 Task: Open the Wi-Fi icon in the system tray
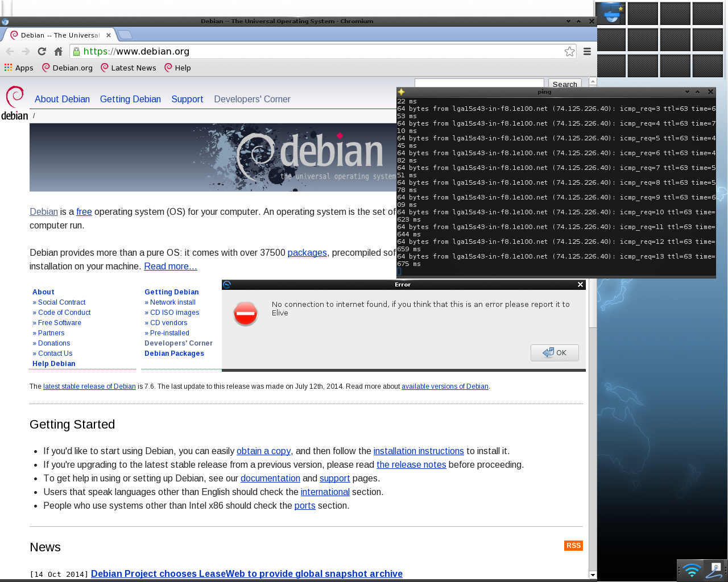click(691, 570)
